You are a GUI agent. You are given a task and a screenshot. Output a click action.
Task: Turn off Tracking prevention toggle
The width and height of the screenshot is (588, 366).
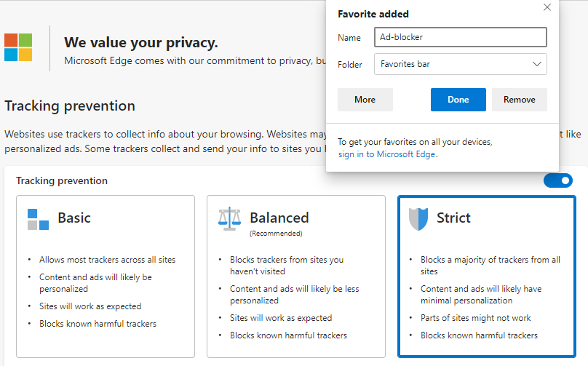(x=557, y=180)
